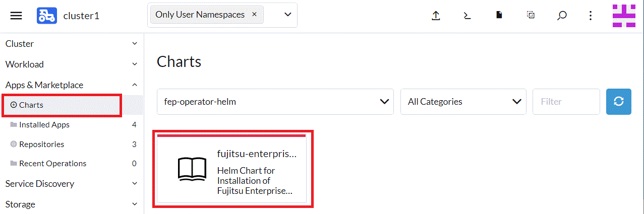Viewport: 644px width, 214px height.
Task: Expand the Cluster sidebar section
Action: 72,44
